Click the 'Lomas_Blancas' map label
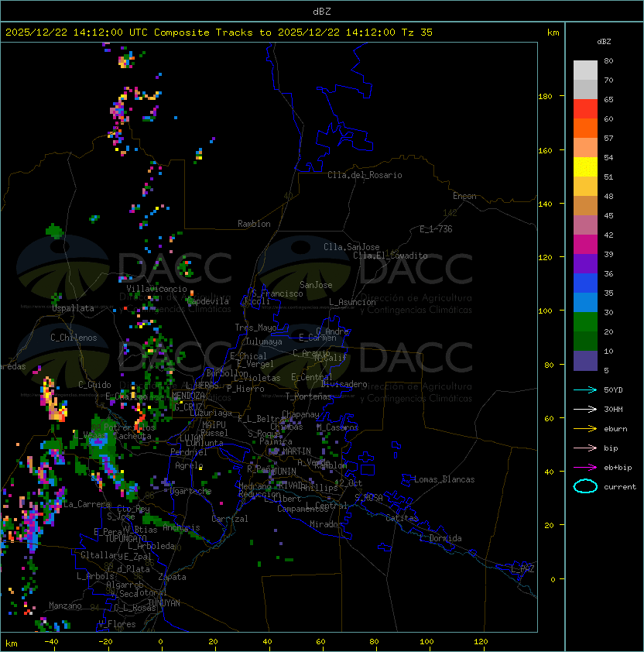This screenshot has height=652, width=644. tap(444, 479)
